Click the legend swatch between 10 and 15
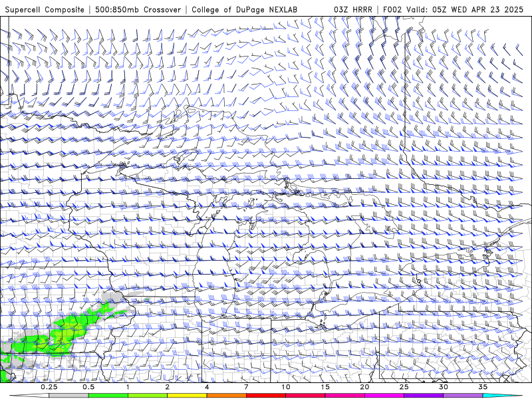 [305, 396]
